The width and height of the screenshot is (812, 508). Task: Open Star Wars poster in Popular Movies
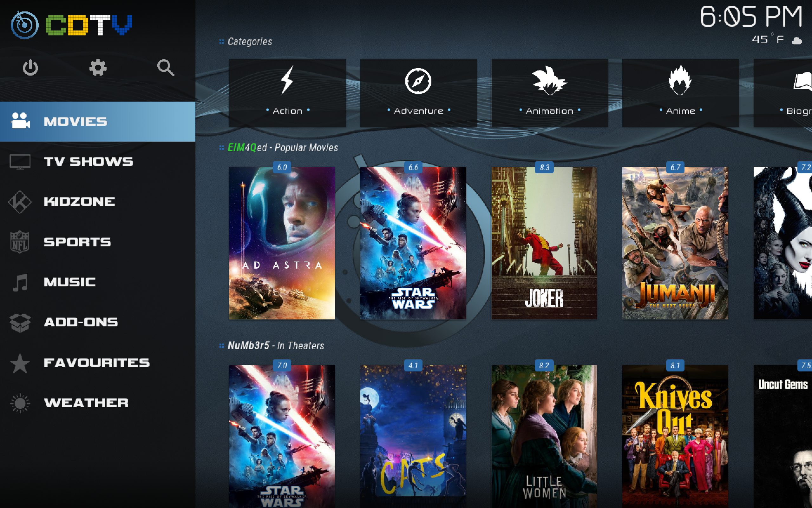[x=413, y=243]
